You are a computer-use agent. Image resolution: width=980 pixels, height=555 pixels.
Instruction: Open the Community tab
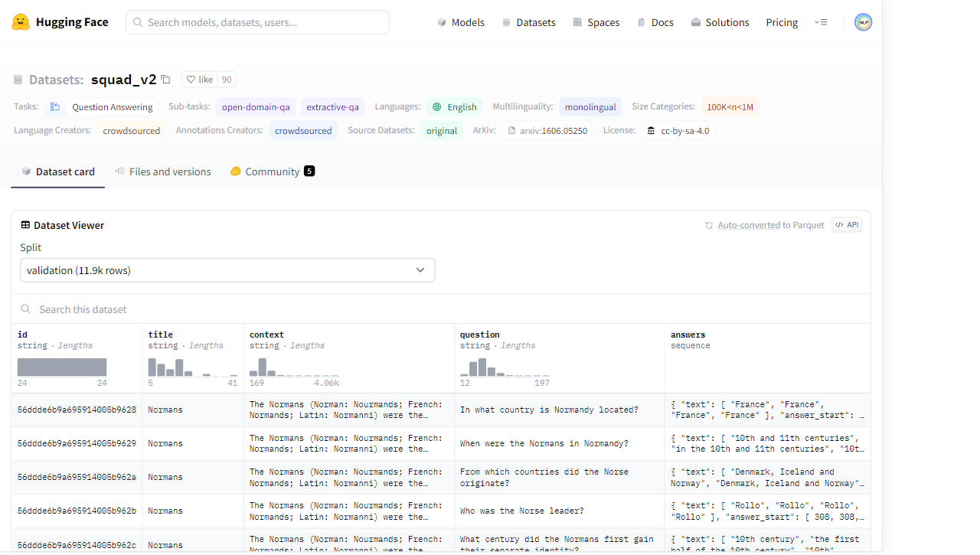coord(273,171)
